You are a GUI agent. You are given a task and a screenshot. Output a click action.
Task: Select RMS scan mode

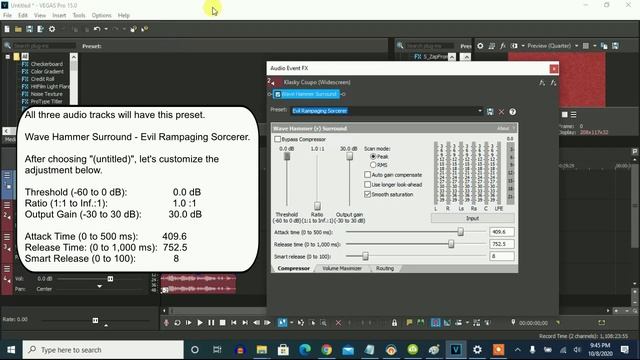click(x=373, y=165)
